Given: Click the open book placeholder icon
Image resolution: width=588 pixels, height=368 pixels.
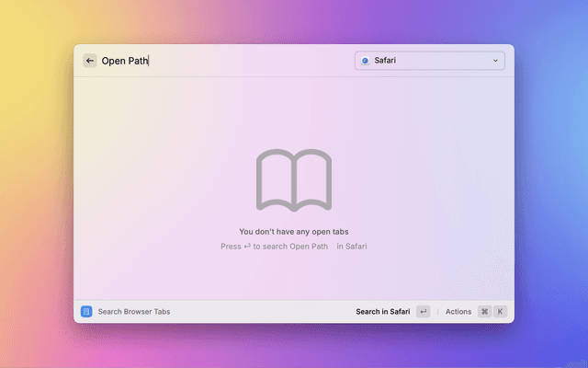Looking at the screenshot, I should click(294, 180).
